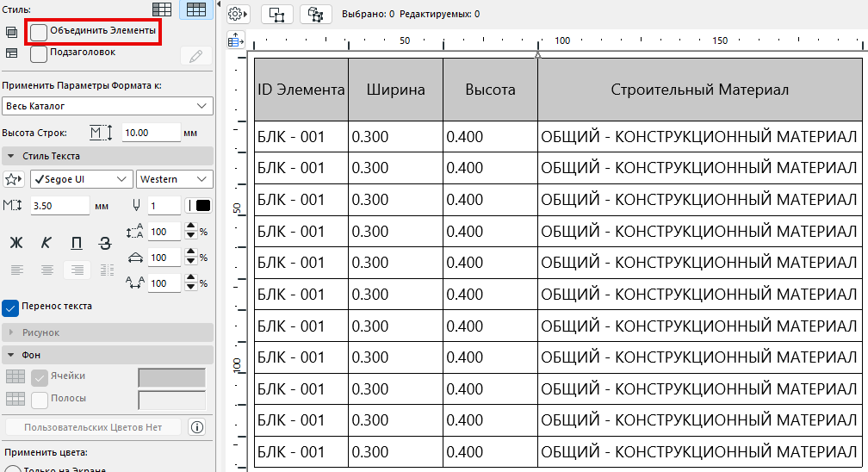Open the gear settings button in schedule toolbar

tap(238, 14)
